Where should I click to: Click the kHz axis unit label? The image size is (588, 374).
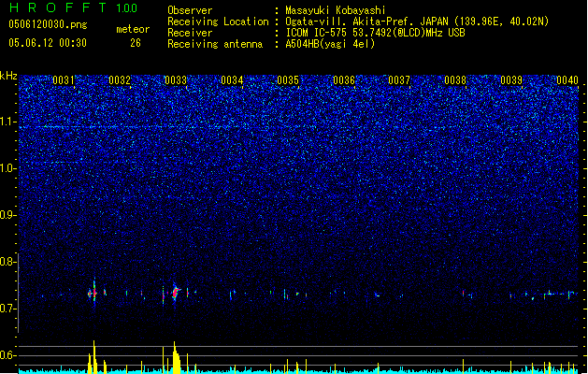(x=8, y=76)
